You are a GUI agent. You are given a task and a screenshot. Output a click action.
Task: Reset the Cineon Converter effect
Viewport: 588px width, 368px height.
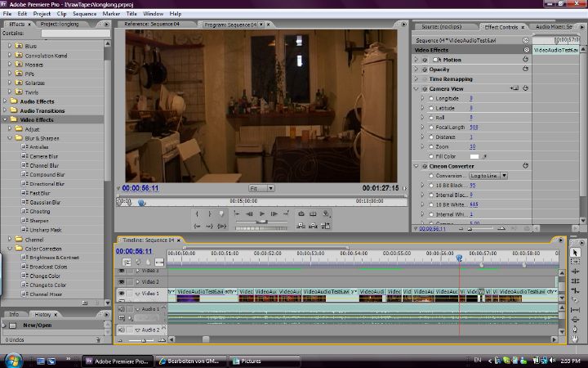point(526,166)
